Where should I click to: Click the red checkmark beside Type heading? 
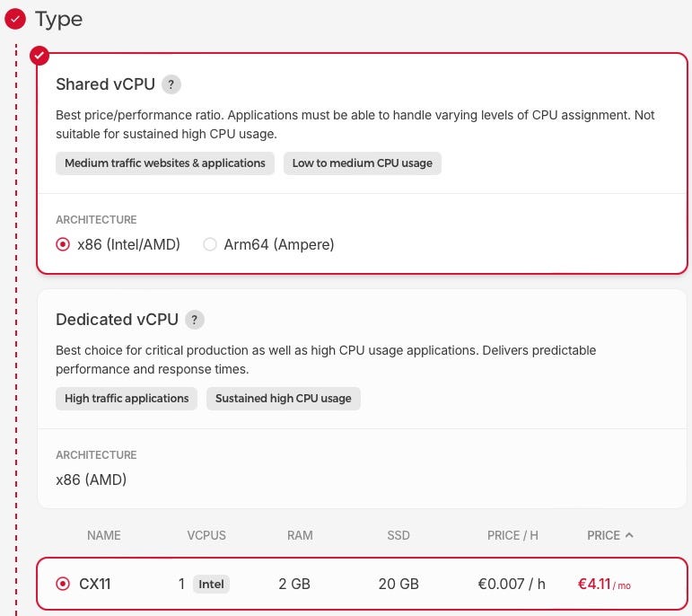pos(15,19)
